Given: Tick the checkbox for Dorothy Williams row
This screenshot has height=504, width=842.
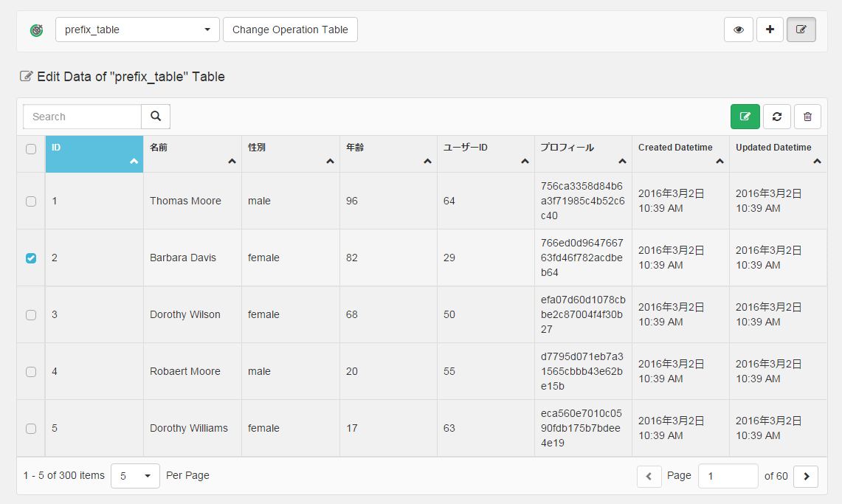Looking at the screenshot, I should pyautogui.click(x=31, y=429).
